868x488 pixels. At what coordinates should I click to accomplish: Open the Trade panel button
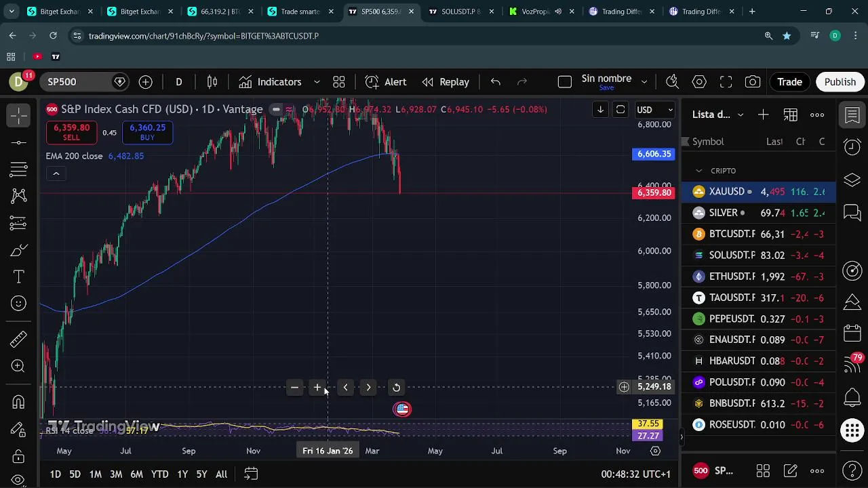coord(789,82)
